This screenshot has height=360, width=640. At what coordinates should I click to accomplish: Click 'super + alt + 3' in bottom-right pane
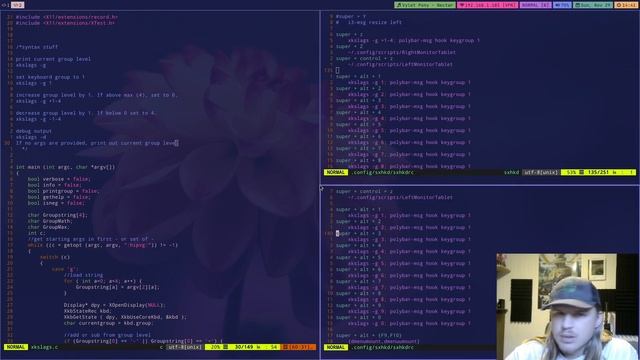click(x=358, y=233)
